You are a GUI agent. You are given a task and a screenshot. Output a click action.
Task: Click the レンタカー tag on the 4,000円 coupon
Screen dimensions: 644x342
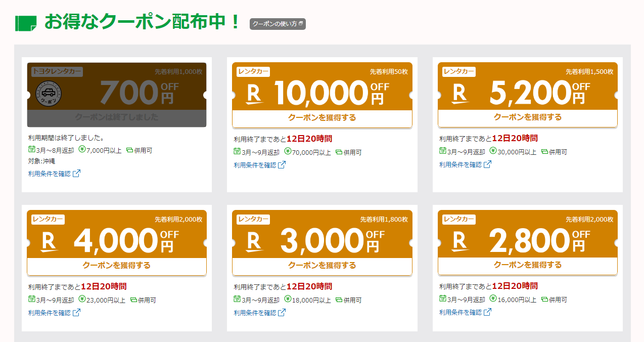tap(48, 219)
